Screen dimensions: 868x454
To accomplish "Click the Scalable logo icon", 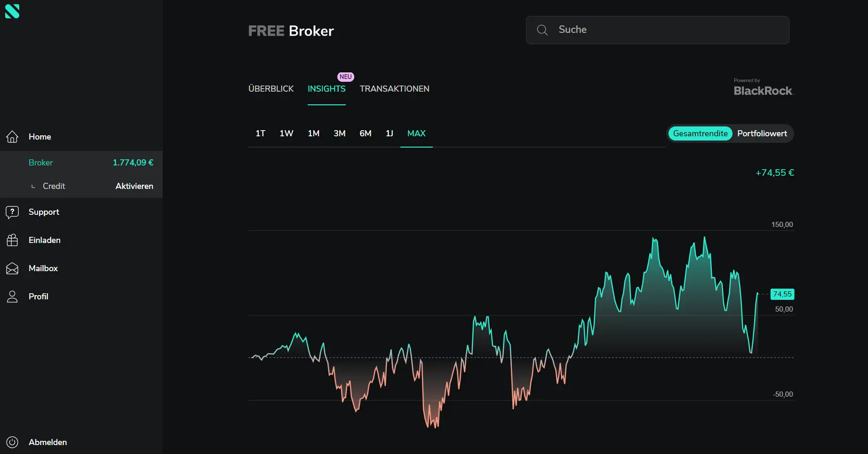I will [12, 11].
